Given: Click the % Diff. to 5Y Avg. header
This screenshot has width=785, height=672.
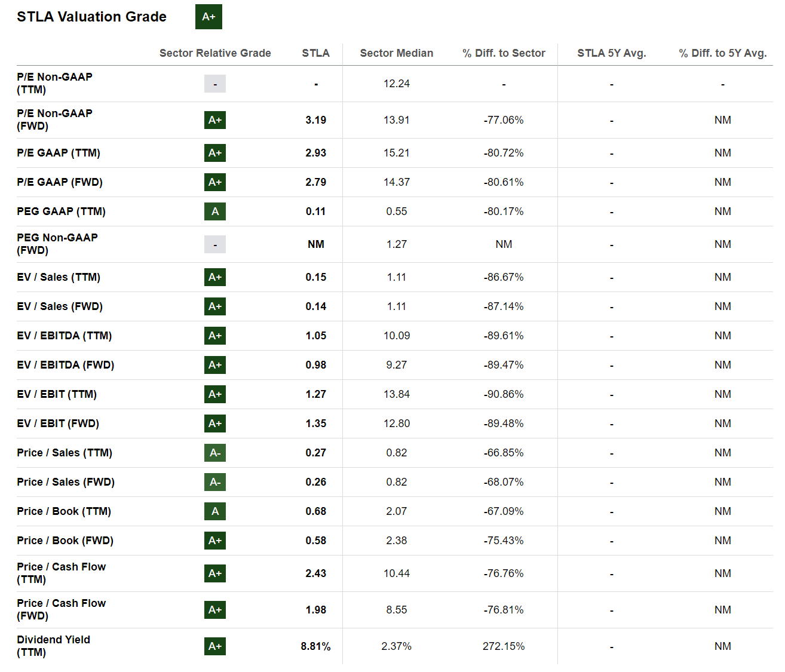Looking at the screenshot, I should click(722, 53).
